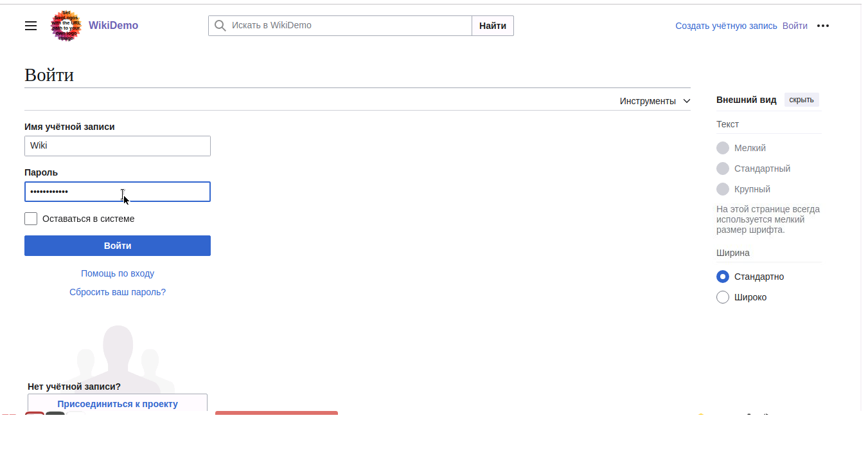Enable the 'Оставаться в системе' checkbox

31,219
